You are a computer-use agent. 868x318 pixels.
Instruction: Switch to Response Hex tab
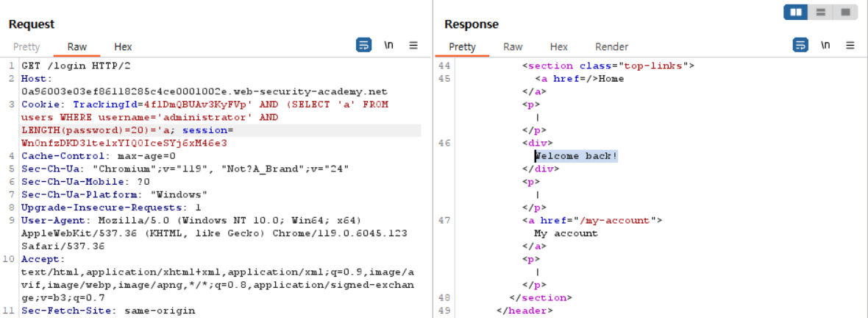tap(559, 47)
